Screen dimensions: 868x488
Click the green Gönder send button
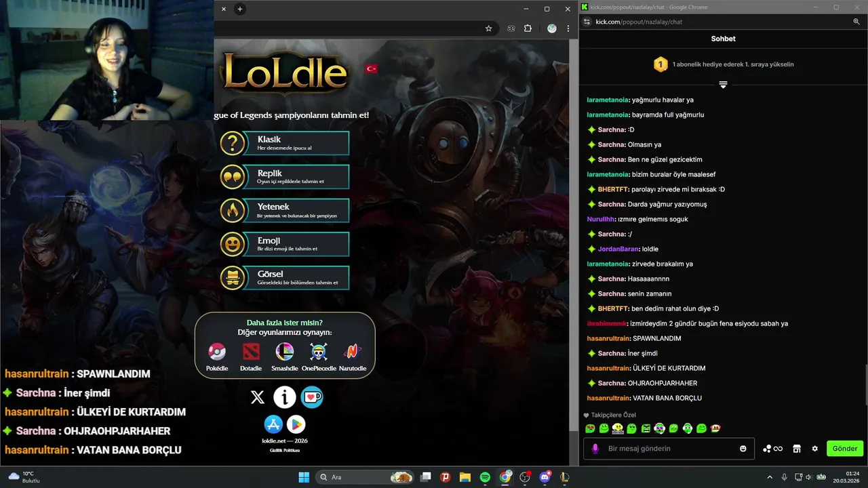pyautogui.click(x=845, y=449)
